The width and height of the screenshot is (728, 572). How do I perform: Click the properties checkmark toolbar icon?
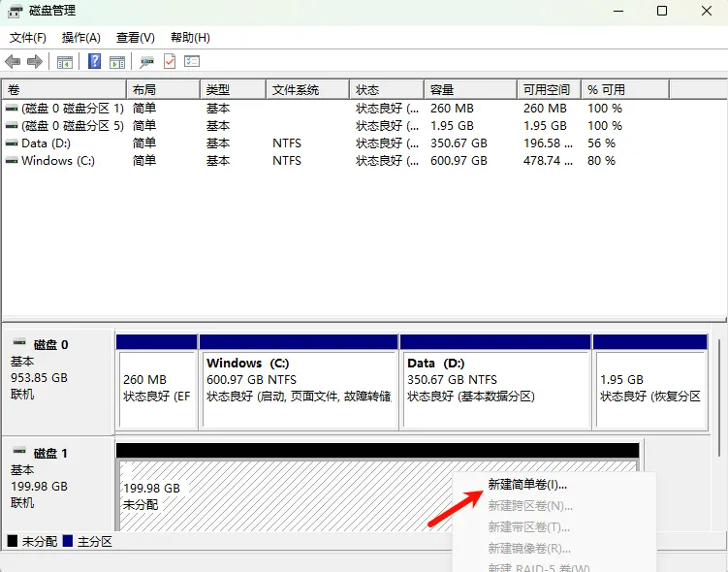click(x=170, y=62)
